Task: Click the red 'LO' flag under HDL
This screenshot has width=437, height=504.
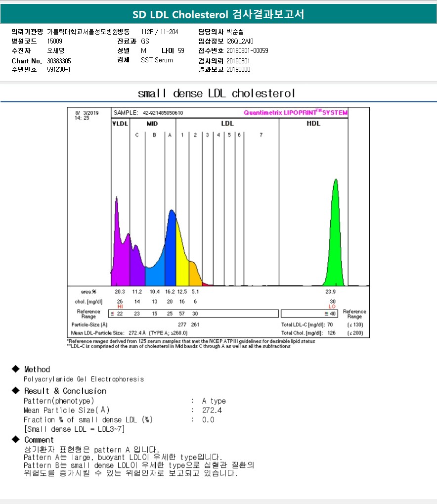Action: pyautogui.click(x=332, y=307)
